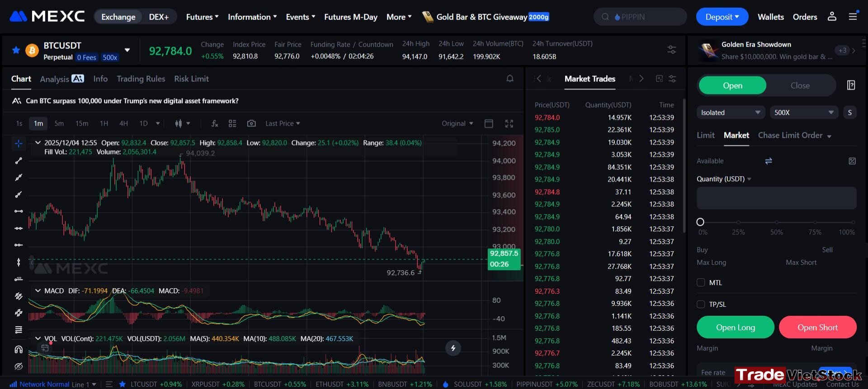The width and height of the screenshot is (868, 389).
Task: Open the Futures menu
Action: [202, 17]
